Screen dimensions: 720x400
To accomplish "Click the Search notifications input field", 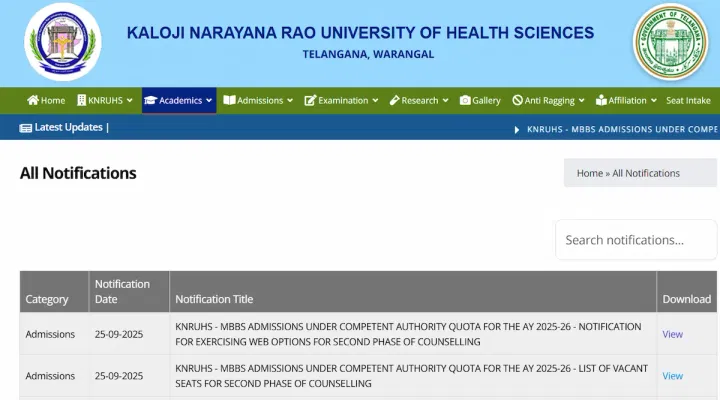I will (636, 240).
